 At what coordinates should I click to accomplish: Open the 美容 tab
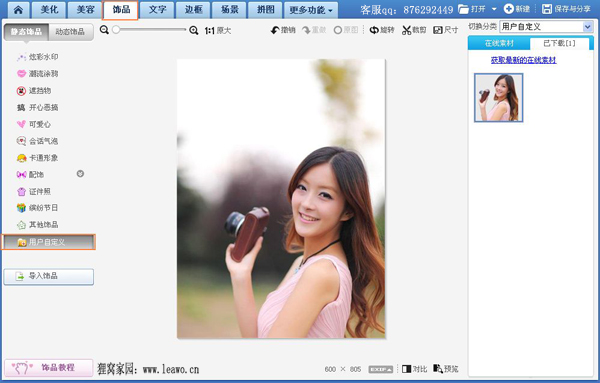[85, 10]
